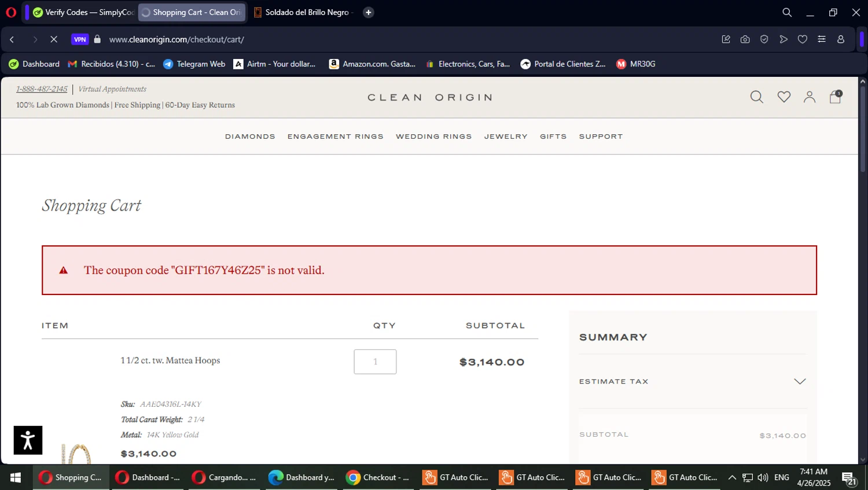The width and height of the screenshot is (868, 490).
Task: Open Electronics, Cars bookmark
Action: [x=468, y=64]
